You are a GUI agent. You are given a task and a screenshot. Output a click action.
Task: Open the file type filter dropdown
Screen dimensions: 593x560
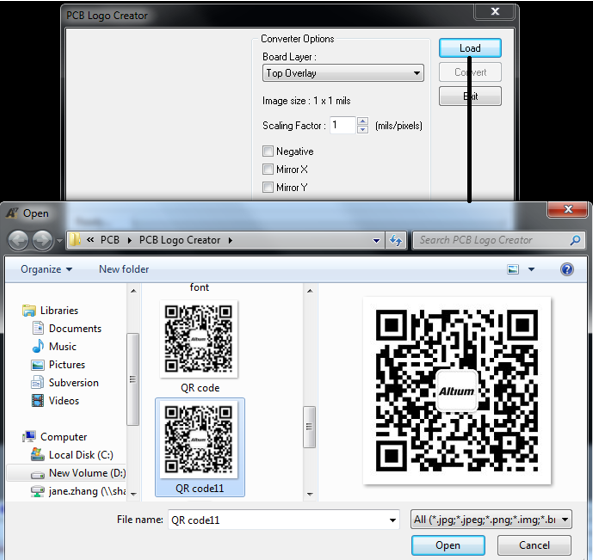[491, 520]
